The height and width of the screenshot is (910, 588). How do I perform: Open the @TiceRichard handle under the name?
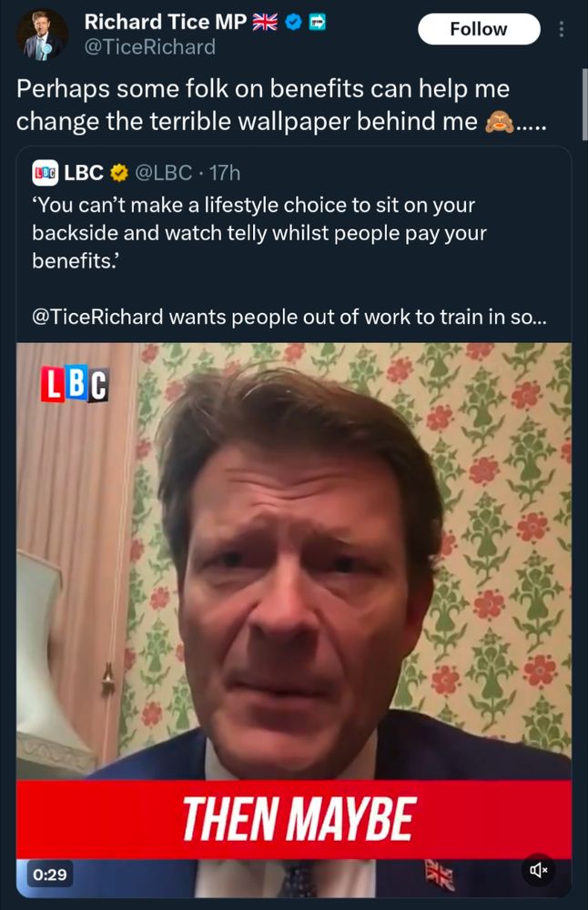[150, 47]
